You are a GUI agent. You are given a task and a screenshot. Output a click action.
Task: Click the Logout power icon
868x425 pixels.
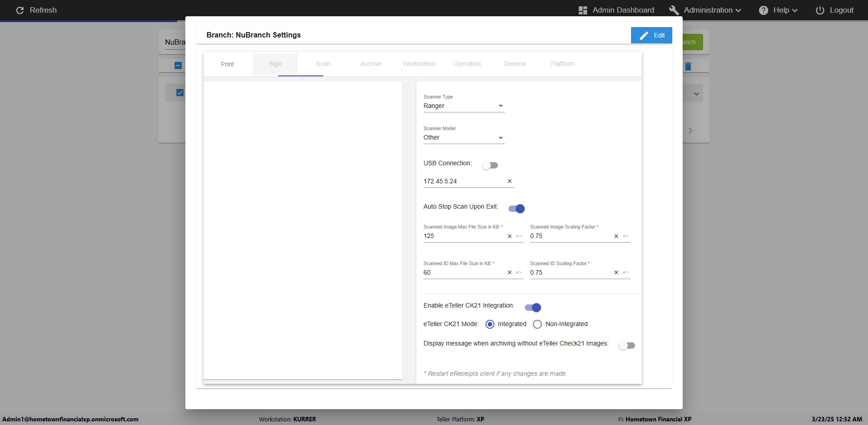tap(820, 10)
